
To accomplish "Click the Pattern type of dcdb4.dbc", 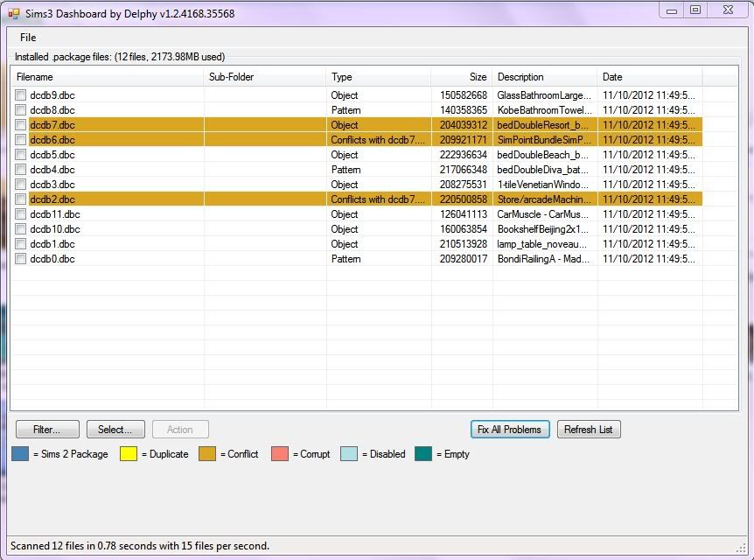I will click(346, 170).
